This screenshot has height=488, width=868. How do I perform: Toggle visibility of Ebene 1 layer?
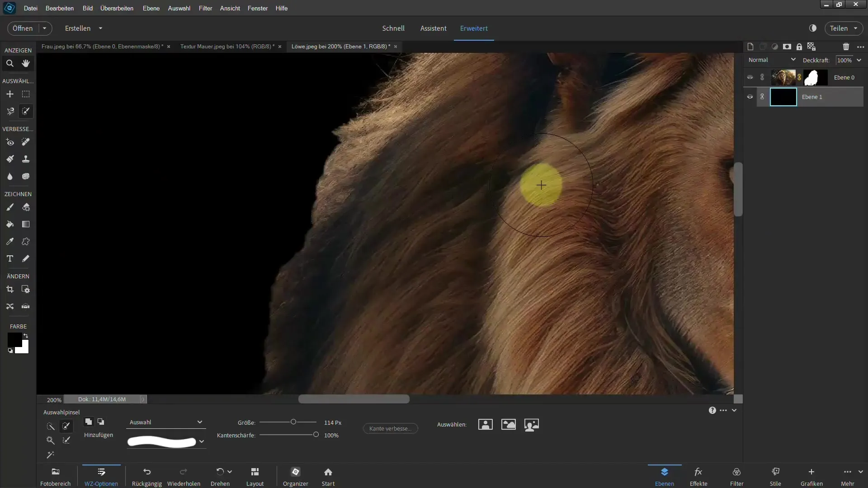[750, 97]
